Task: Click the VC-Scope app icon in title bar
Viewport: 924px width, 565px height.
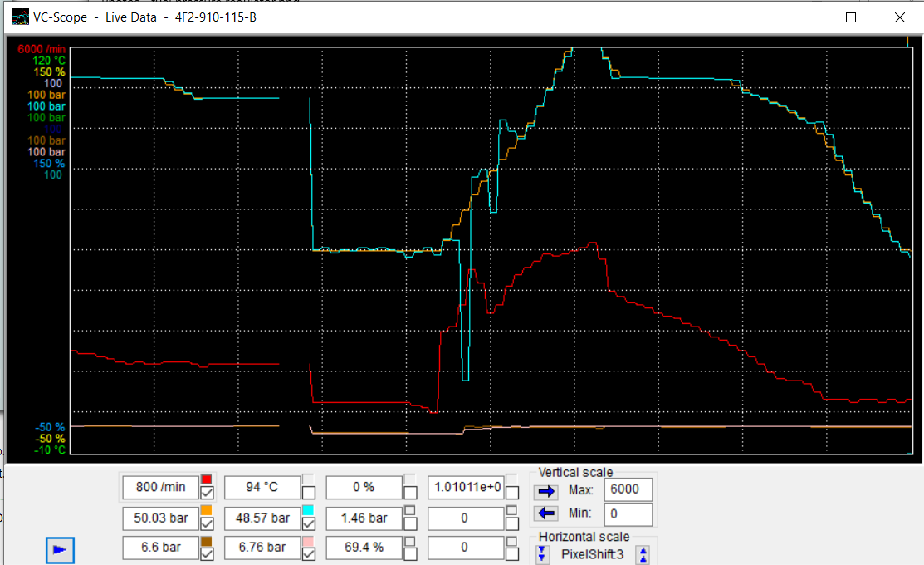Action: tap(21, 17)
